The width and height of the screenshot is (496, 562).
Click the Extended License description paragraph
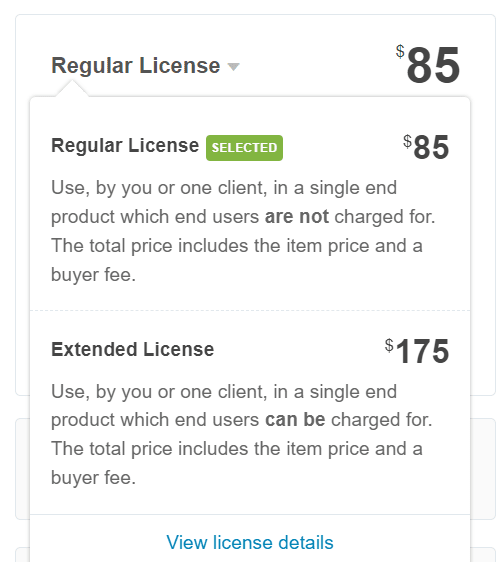(242, 434)
